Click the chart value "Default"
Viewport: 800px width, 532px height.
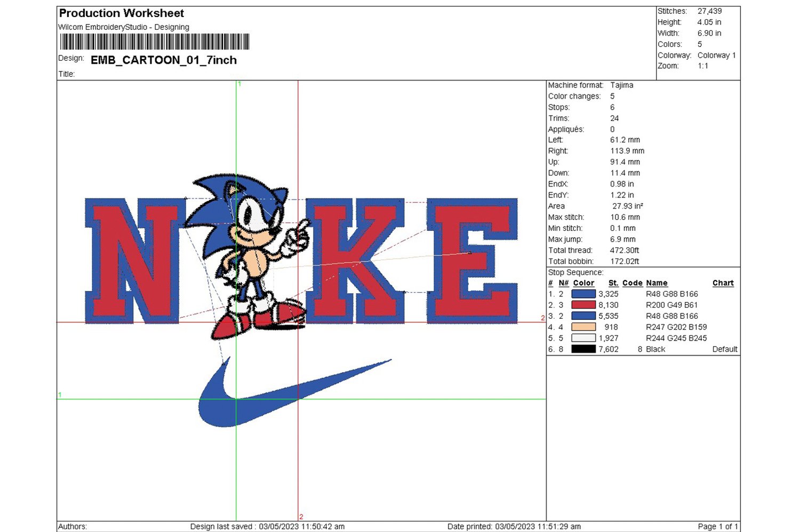[725, 349]
